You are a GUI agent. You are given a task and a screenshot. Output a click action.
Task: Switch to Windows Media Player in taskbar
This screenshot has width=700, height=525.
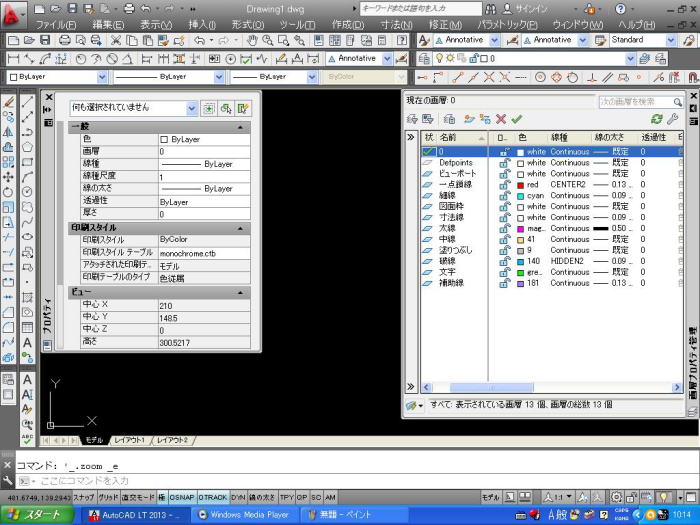(245, 515)
